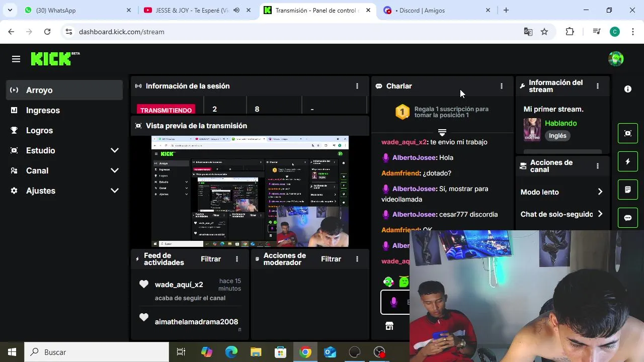Click the stream preview video

(x=250, y=191)
